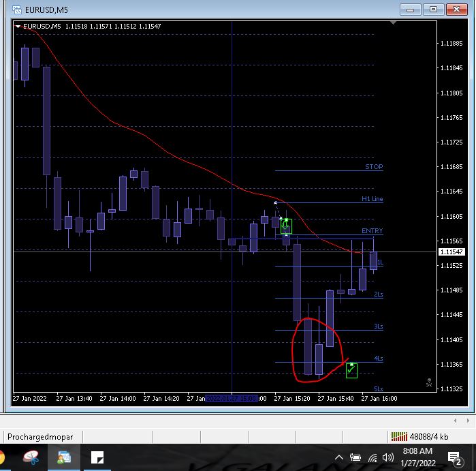Close the EURUSD,M5 chart window
The height and width of the screenshot is (471, 476).
456,10
